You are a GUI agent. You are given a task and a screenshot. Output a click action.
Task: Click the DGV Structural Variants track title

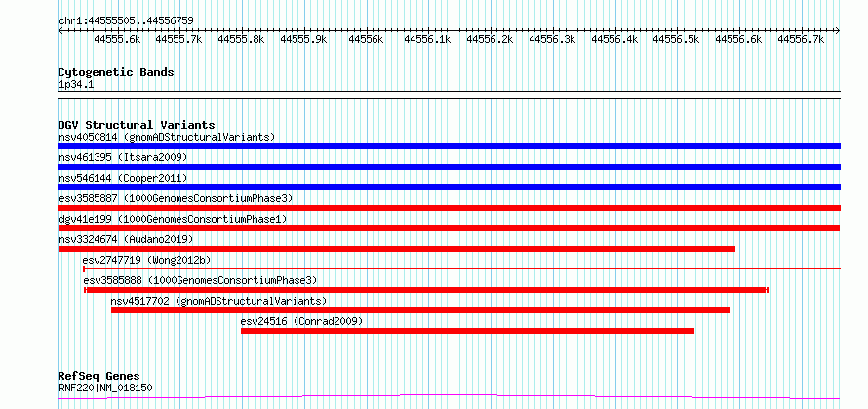point(137,125)
